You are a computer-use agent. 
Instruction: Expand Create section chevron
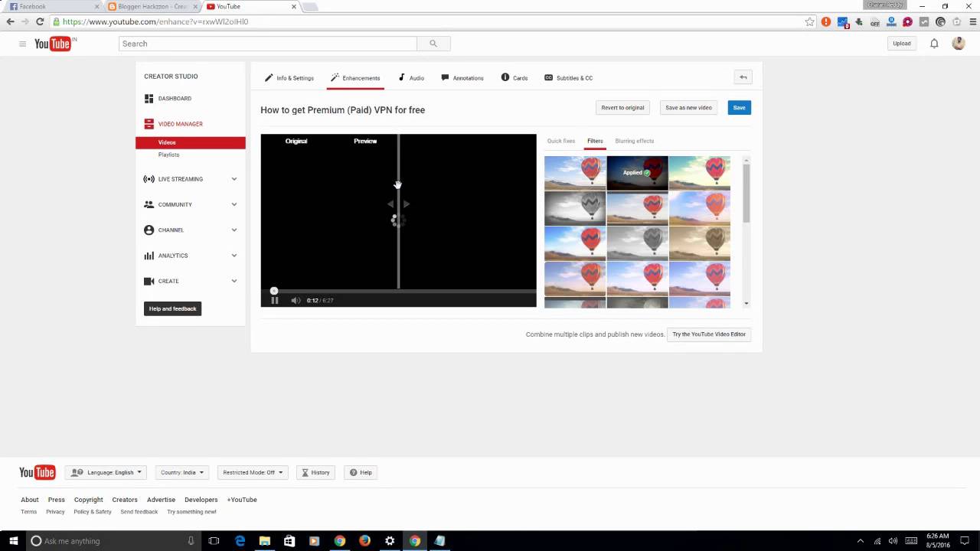pos(234,281)
